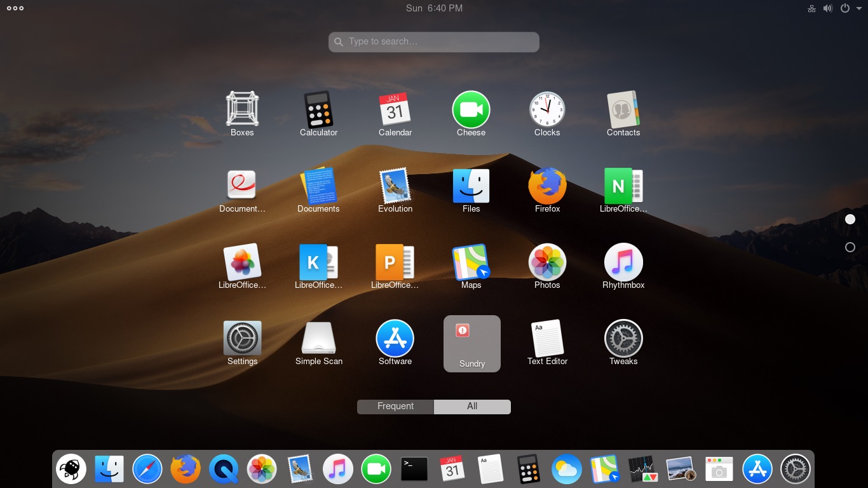Focus the Type to search field
The image size is (868, 488).
coord(434,42)
